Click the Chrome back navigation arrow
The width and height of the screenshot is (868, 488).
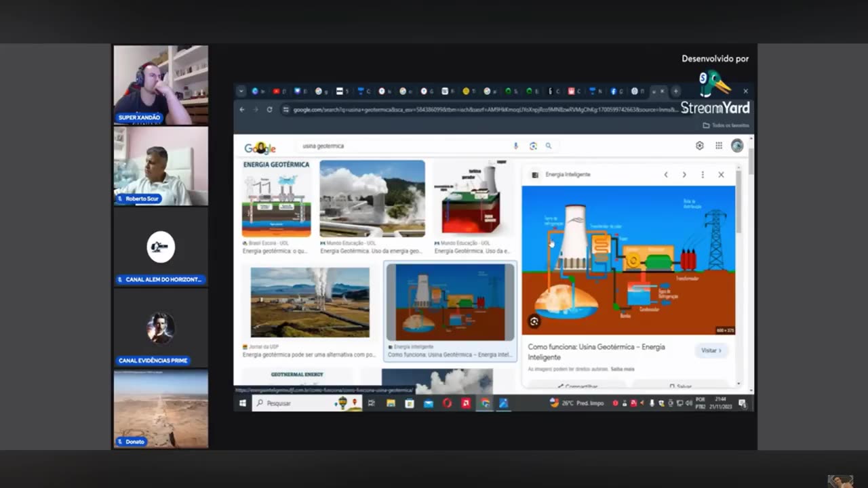tap(242, 109)
